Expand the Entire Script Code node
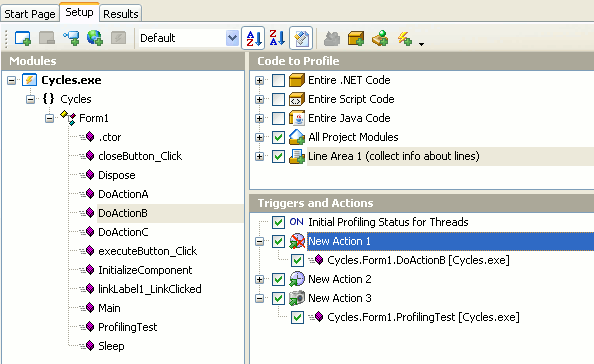Image resolution: width=594 pixels, height=364 pixels. pyautogui.click(x=259, y=99)
